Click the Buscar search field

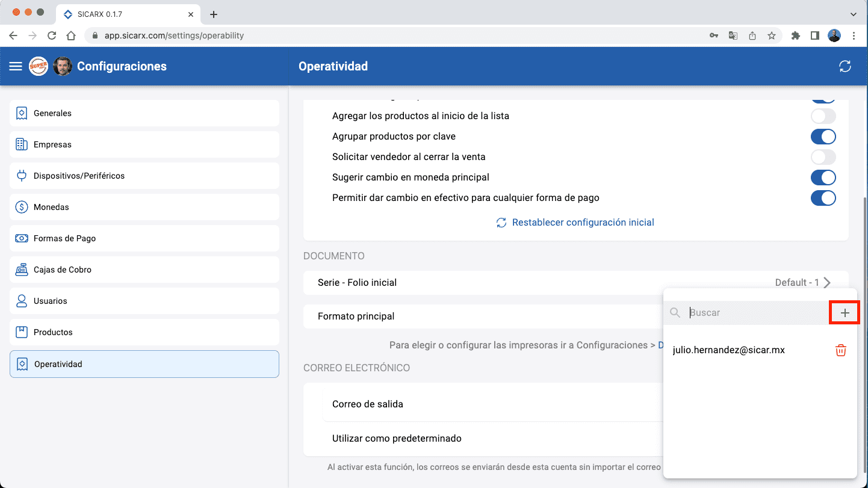coord(755,313)
